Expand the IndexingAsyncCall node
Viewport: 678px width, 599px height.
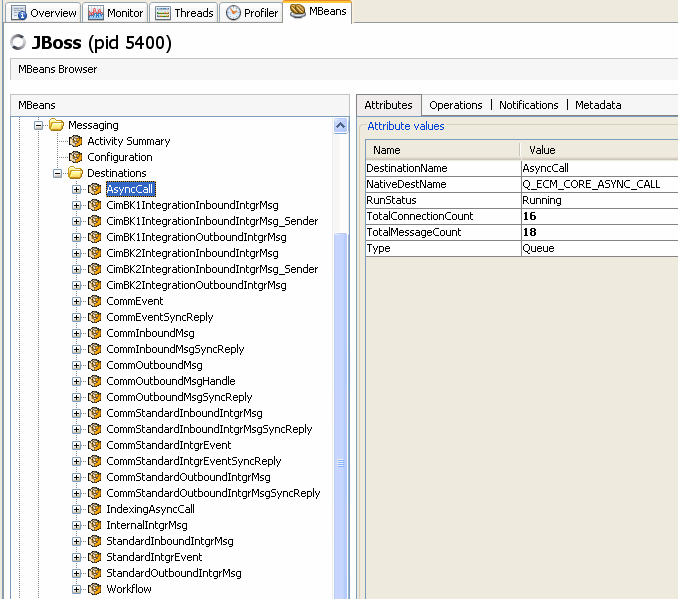(x=77, y=509)
